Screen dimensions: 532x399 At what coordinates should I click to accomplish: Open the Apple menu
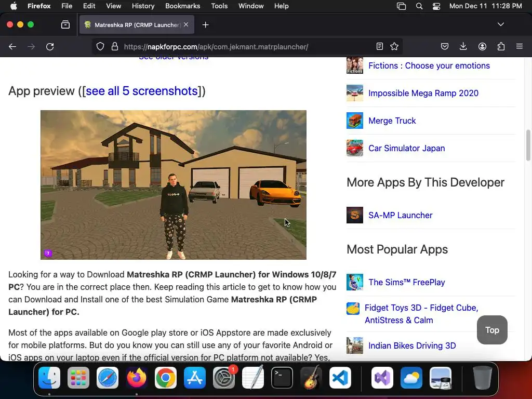[x=14, y=6]
